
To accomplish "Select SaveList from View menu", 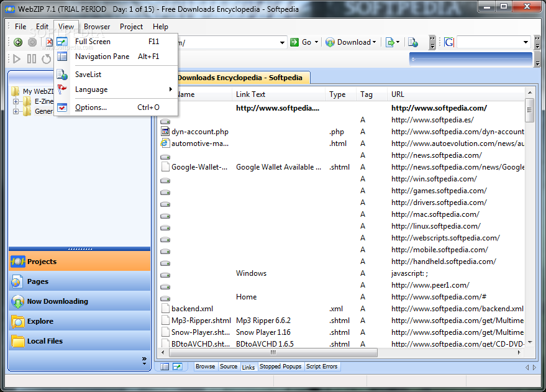I will (117, 74).
